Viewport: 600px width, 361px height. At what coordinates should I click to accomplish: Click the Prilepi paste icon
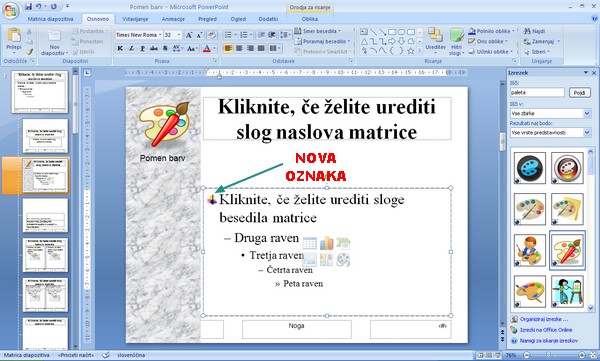tap(14, 35)
